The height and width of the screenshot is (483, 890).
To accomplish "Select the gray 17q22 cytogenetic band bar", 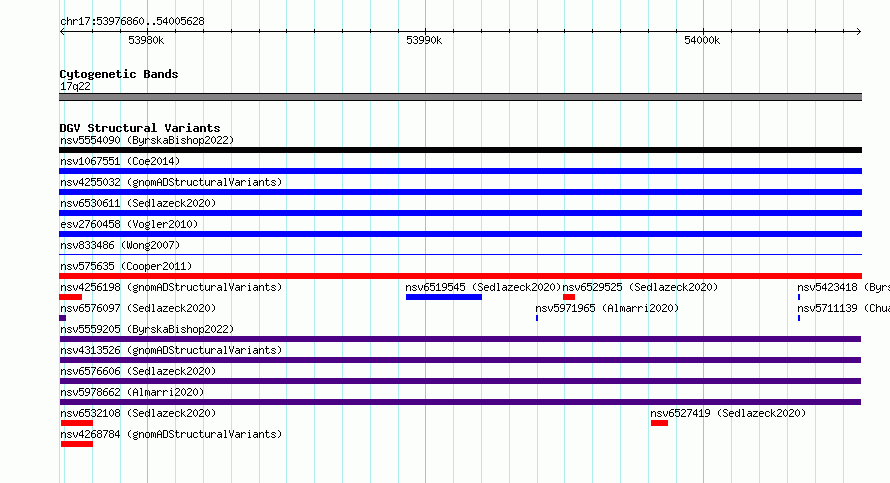I will coord(460,97).
